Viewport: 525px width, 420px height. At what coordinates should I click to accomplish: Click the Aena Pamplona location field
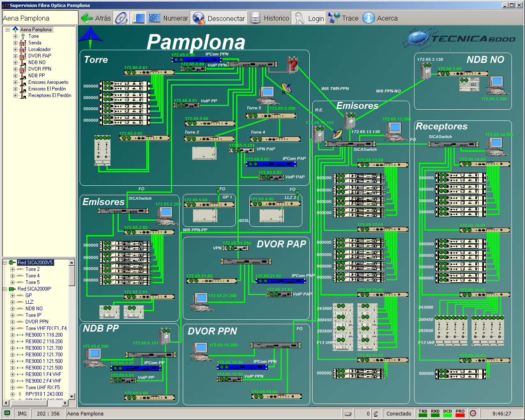(x=40, y=18)
